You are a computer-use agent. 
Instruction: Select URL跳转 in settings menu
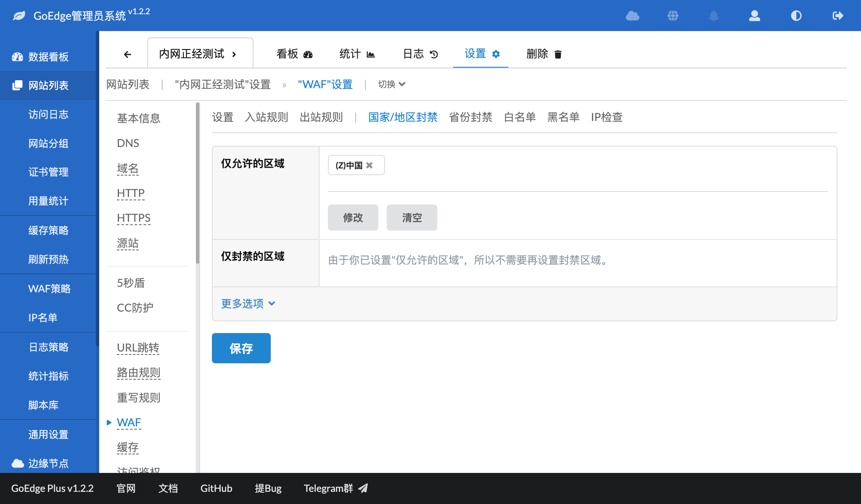coord(138,348)
